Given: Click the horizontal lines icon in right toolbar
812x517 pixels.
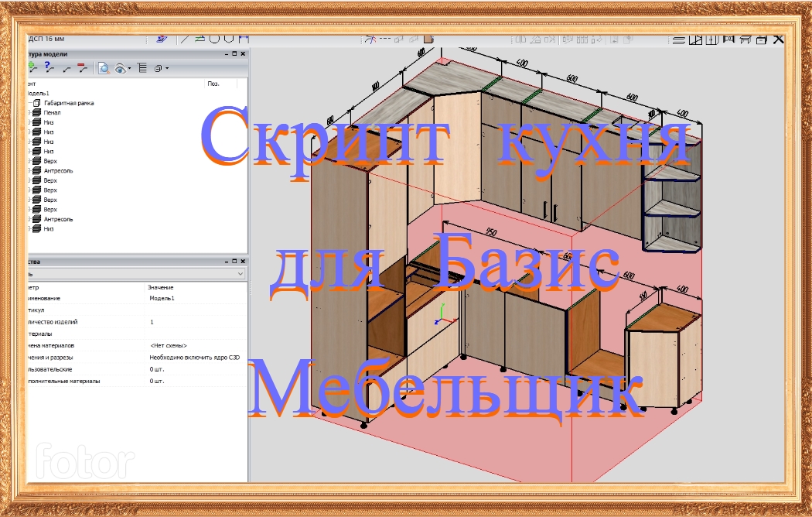Looking at the screenshot, I should tap(679, 40).
